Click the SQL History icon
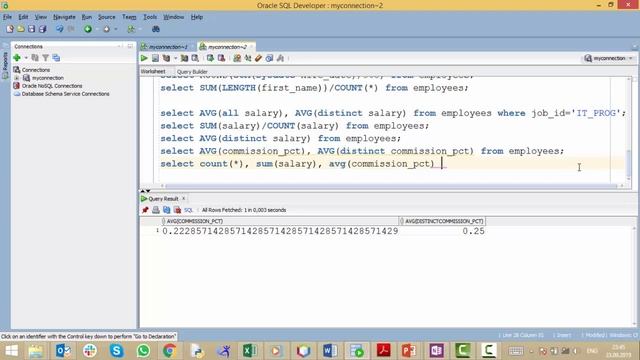Screen dimensions: 640x360 (269, 58)
